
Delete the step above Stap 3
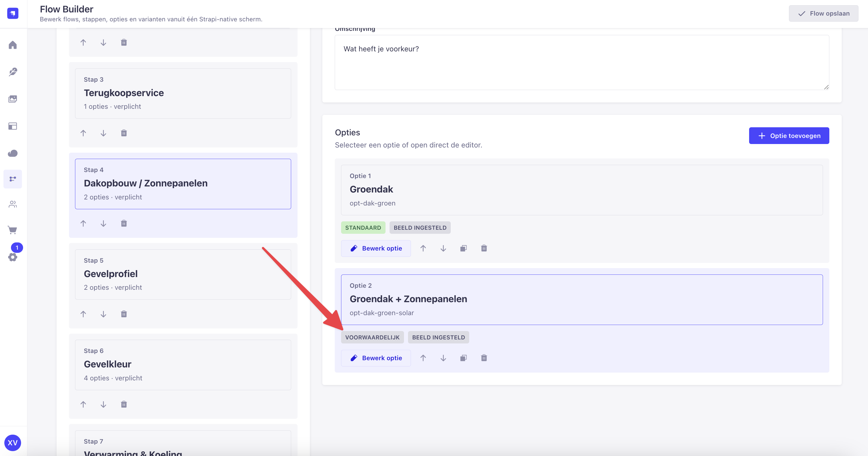(124, 42)
